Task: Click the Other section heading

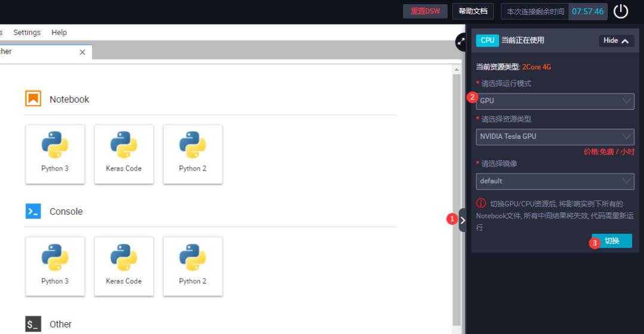Action: [x=60, y=324]
